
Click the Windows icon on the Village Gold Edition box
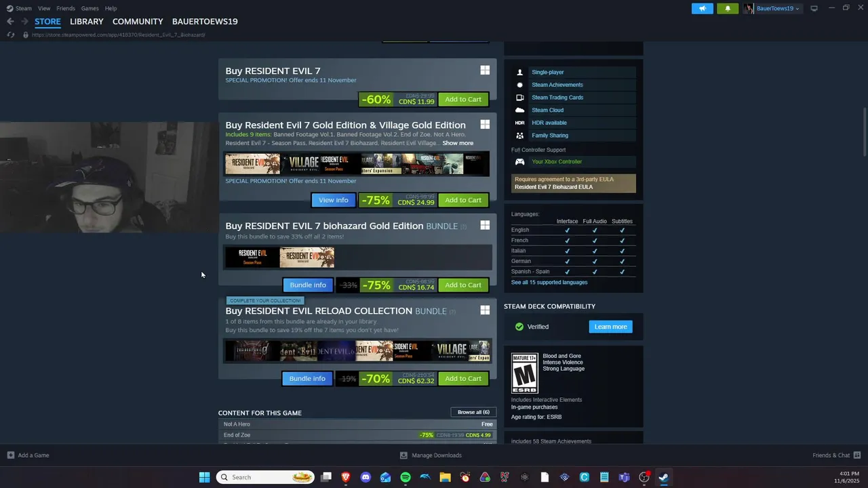coord(485,124)
